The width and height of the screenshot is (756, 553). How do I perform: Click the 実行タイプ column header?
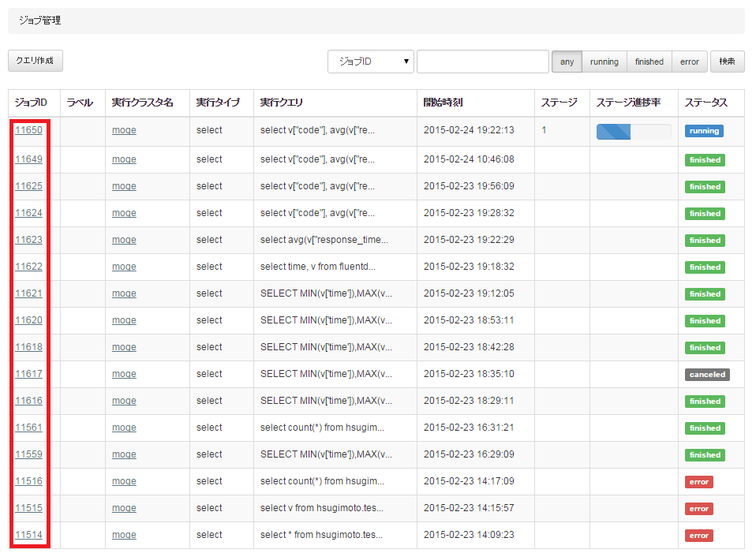[x=218, y=103]
